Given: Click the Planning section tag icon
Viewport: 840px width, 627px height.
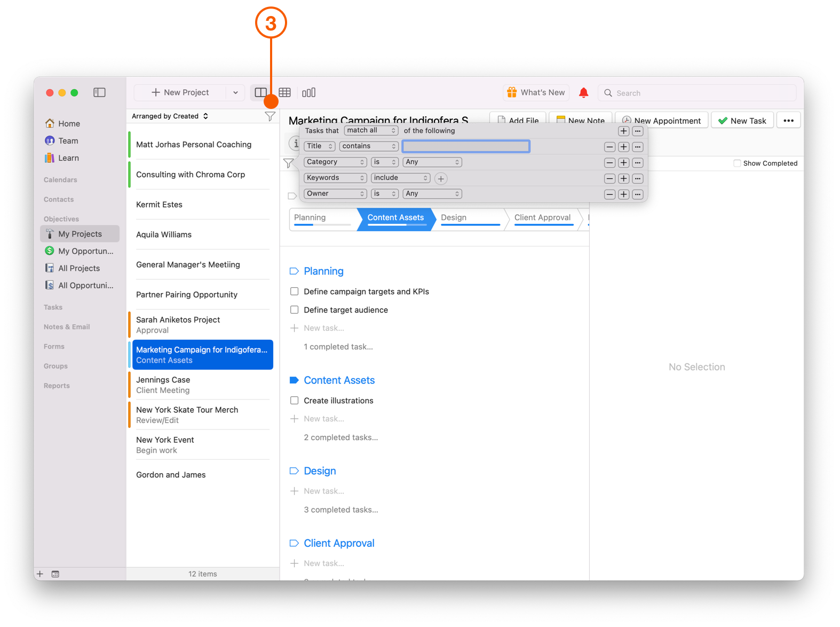Looking at the screenshot, I should [x=294, y=271].
